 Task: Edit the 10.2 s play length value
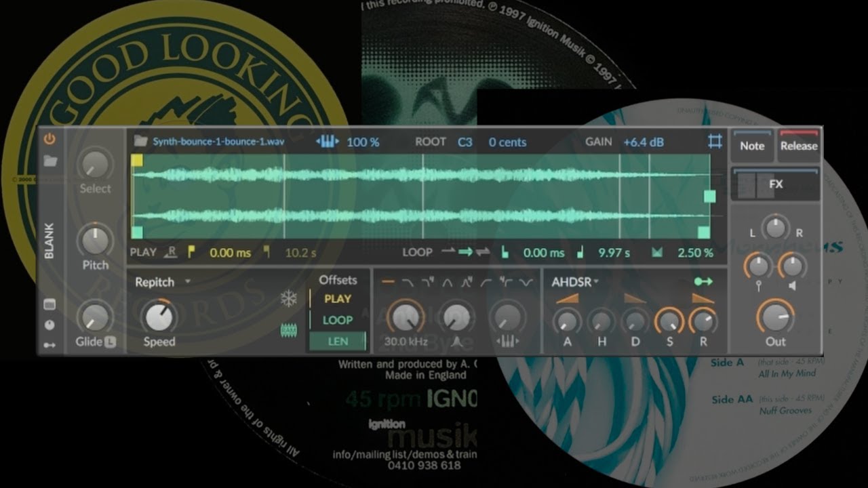300,253
